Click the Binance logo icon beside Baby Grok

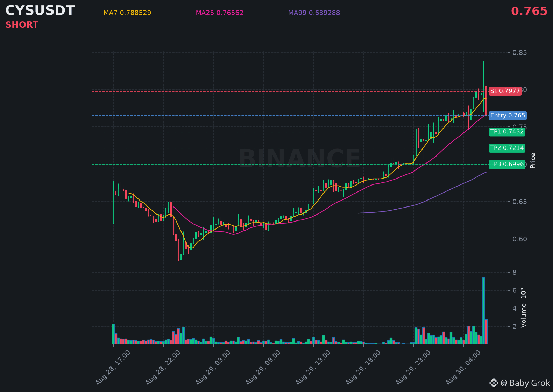tap(494, 383)
